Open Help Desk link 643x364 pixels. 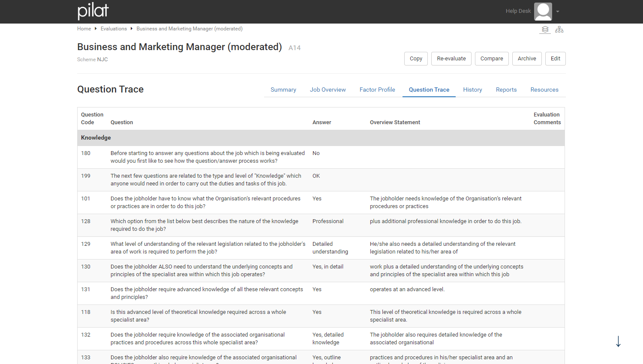[518, 11]
